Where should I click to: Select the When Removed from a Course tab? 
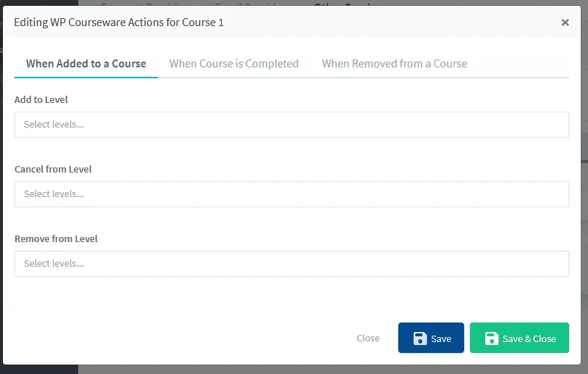click(395, 64)
